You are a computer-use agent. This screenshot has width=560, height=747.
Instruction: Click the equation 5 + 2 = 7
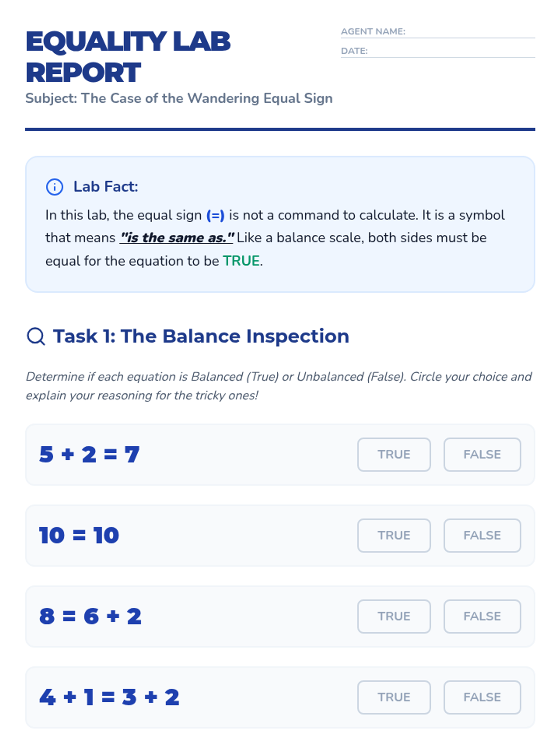pos(89,454)
